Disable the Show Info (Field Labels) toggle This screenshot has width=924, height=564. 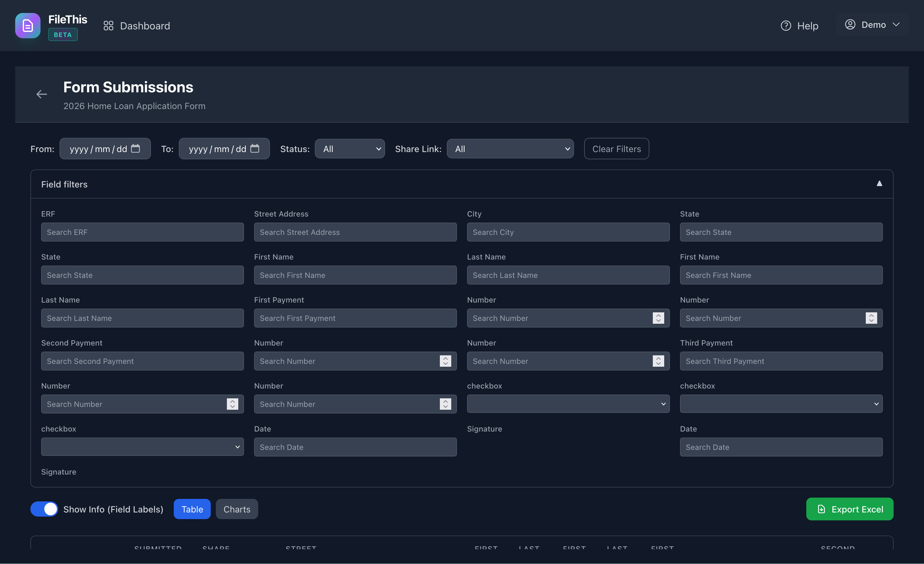click(44, 509)
